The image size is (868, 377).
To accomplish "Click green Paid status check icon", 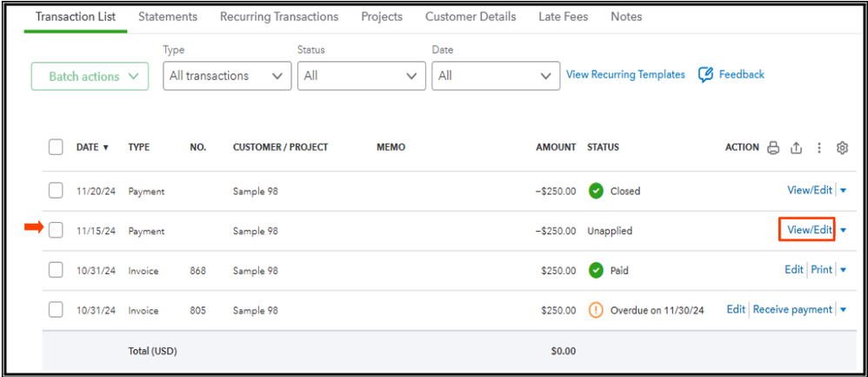I will (596, 271).
